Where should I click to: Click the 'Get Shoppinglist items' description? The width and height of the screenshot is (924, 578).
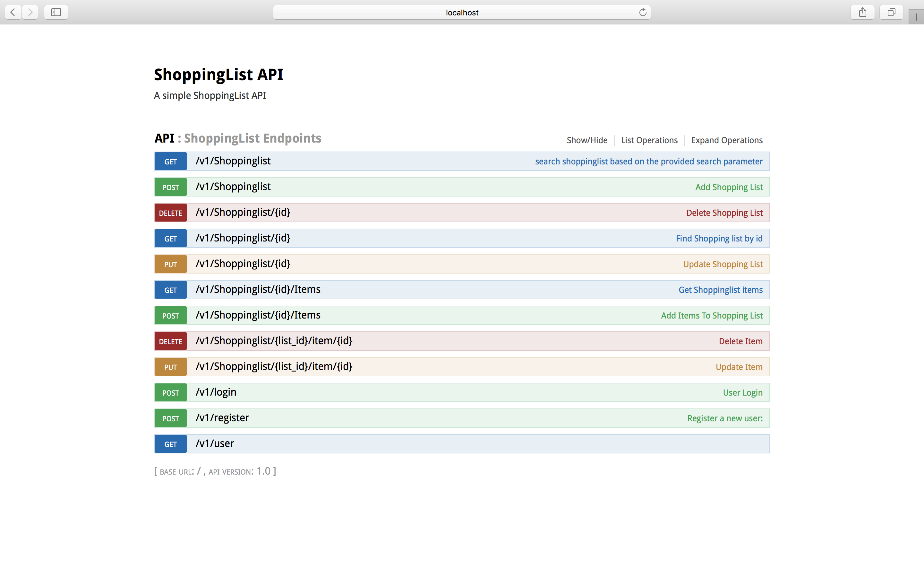(x=721, y=290)
